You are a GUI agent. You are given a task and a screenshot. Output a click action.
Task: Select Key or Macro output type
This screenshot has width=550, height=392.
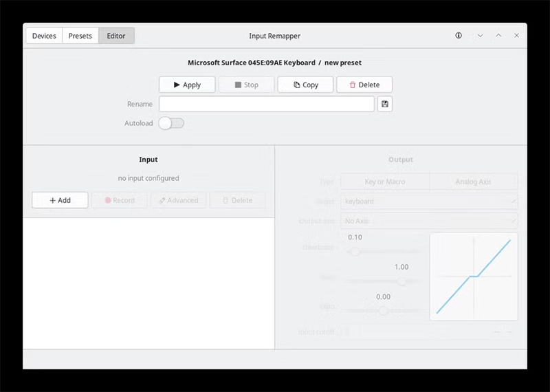(x=385, y=182)
